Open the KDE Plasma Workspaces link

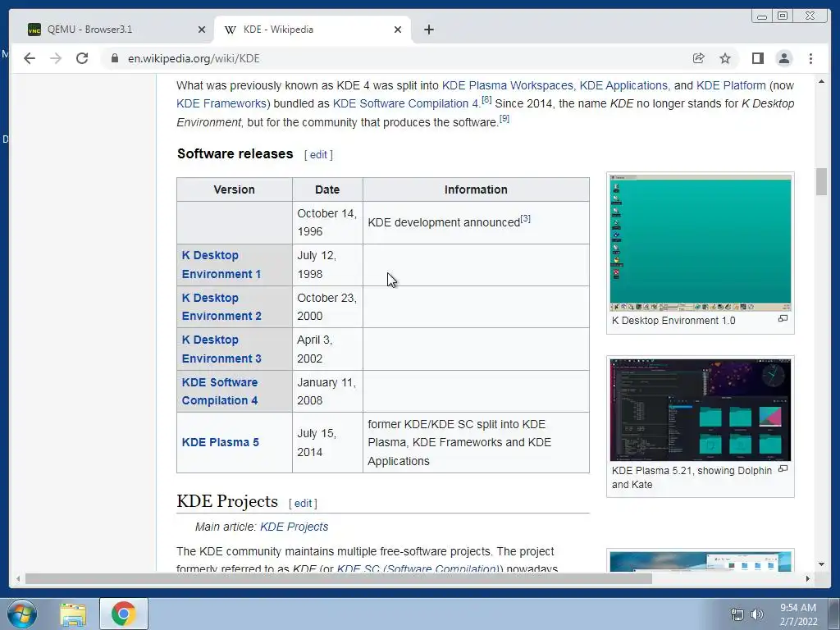[507, 85]
